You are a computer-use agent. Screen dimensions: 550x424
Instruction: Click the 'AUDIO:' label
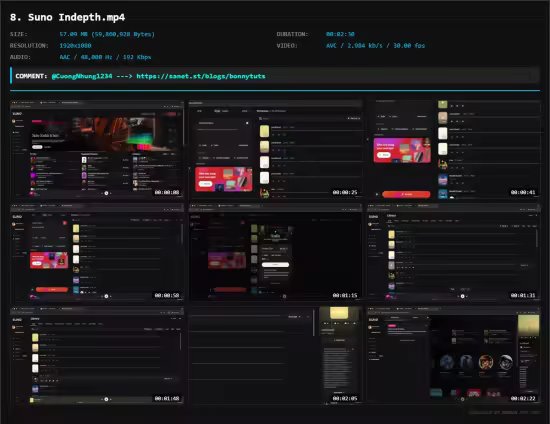(x=20, y=57)
